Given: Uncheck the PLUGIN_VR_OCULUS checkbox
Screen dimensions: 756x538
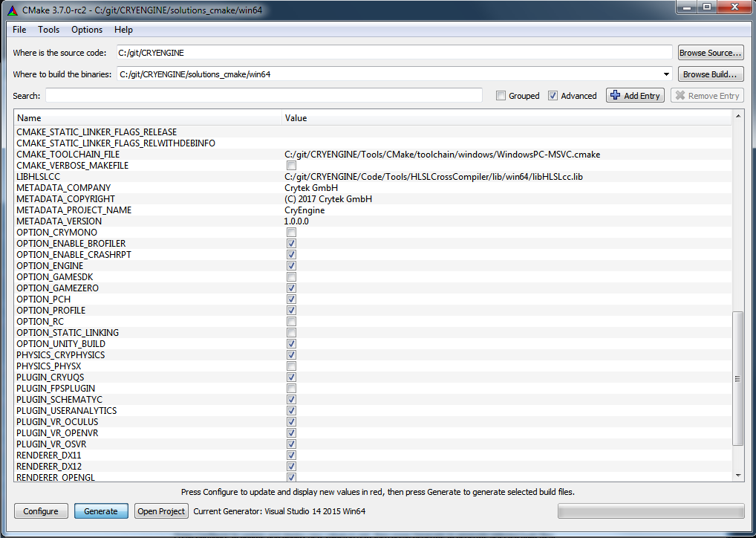Looking at the screenshot, I should (291, 422).
